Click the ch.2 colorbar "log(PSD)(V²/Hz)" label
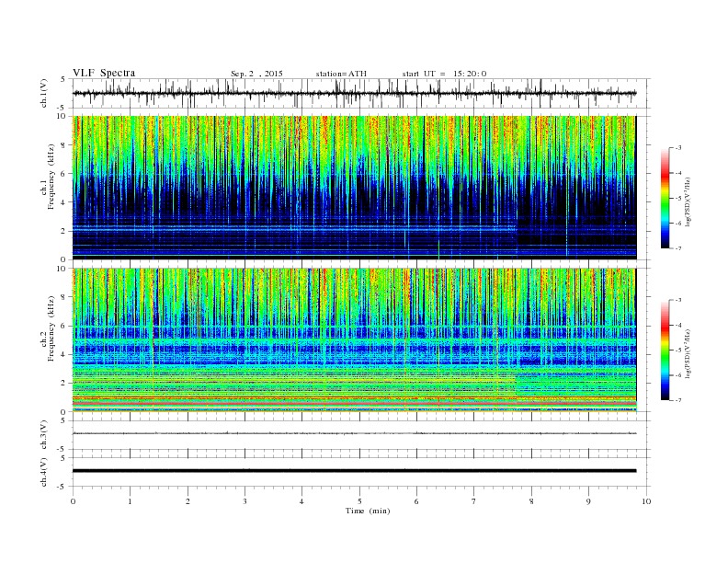Screen dimensions: 728x563 pyautogui.click(x=688, y=352)
